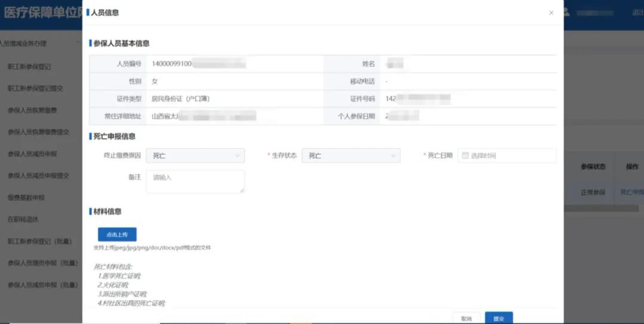
Task: Click the horizontal scrollbar under the table
Action: point(601,208)
